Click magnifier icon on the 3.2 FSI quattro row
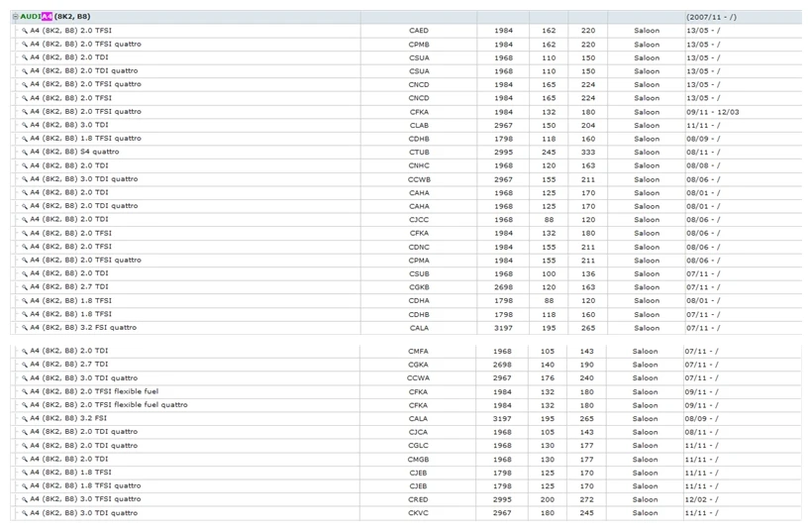Viewport: 812px width, 531px height. [x=25, y=327]
